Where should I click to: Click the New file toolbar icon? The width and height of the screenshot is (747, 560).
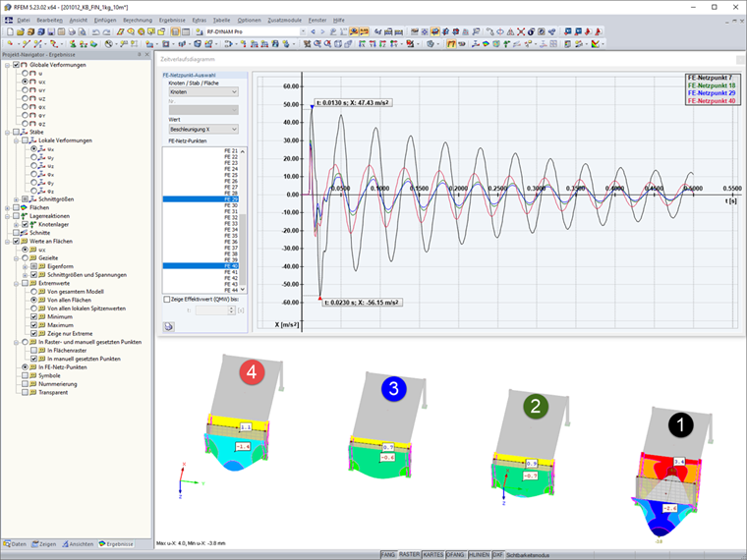[x=10, y=31]
